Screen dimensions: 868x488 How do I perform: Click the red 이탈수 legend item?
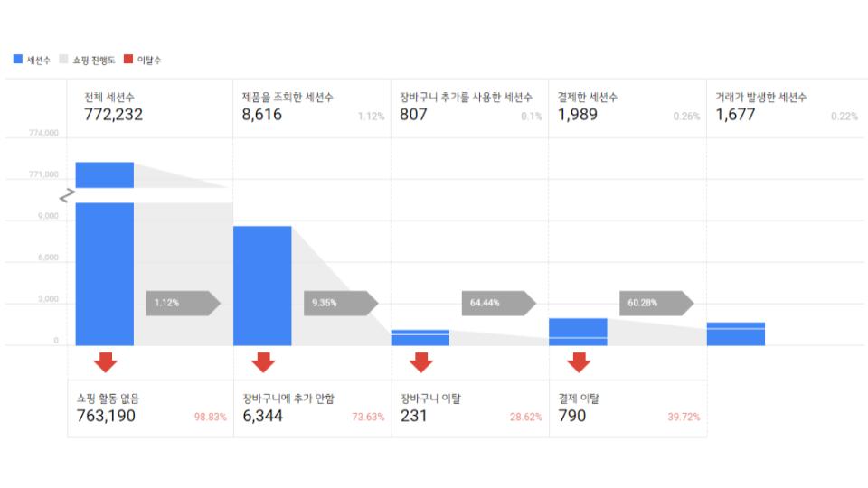click(143, 60)
